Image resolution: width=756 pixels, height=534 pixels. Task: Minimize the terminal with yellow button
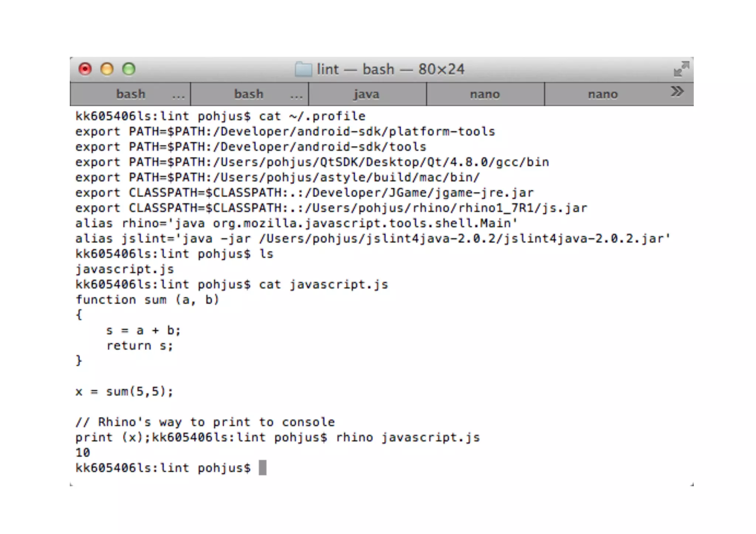tap(107, 69)
